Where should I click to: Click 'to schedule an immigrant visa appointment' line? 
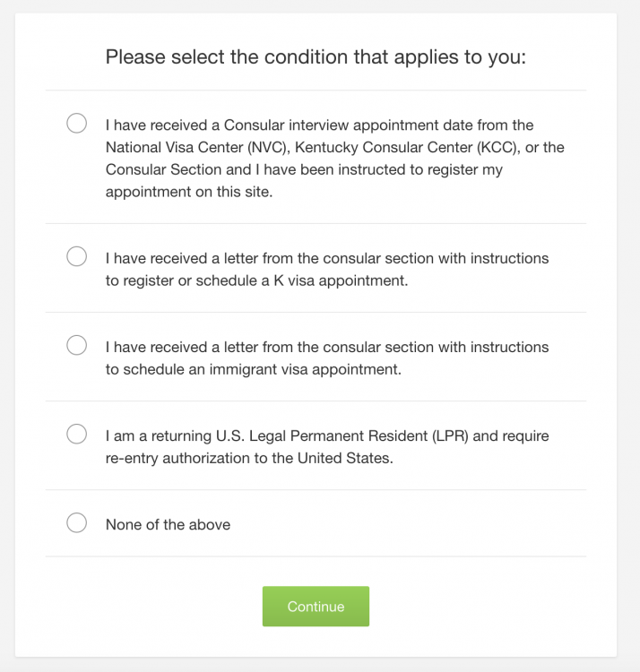pyautogui.click(x=253, y=369)
